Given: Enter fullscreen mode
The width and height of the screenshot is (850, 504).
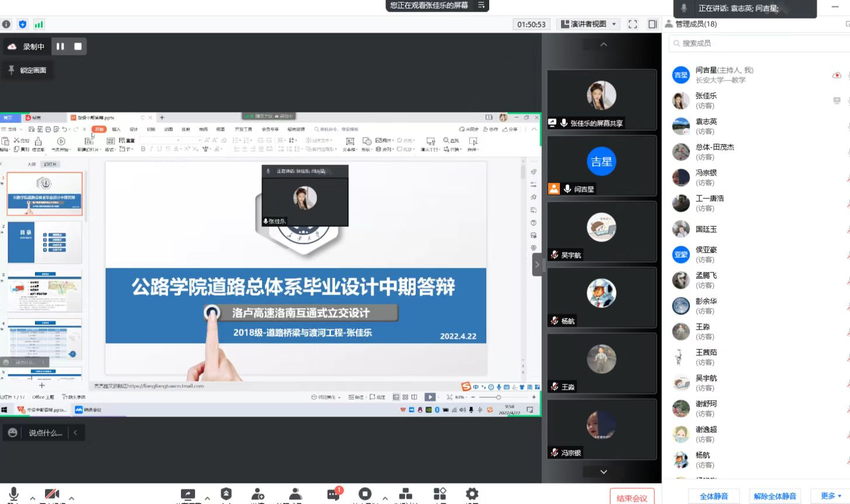Looking at the screenshot, I should pyautogui.click(x=633, y=24).
